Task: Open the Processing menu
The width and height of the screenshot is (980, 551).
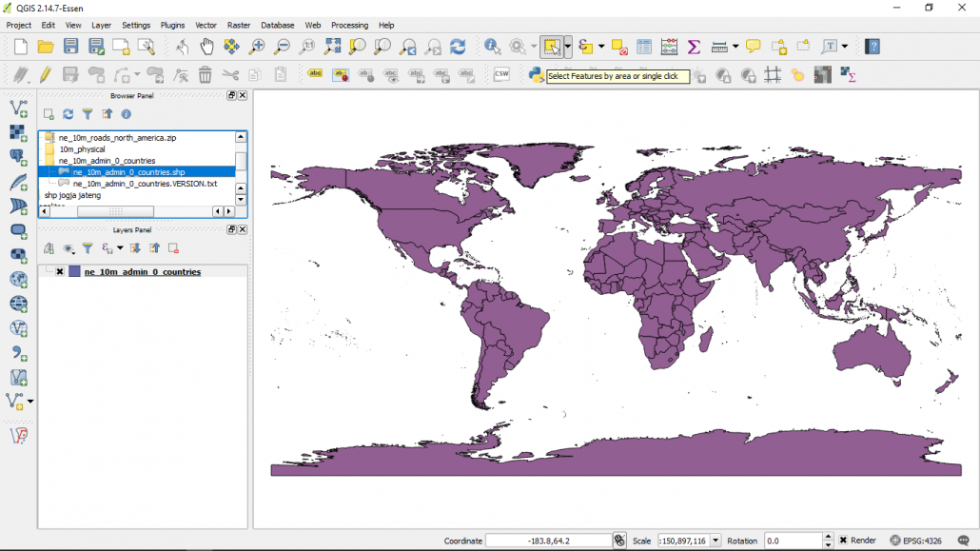Action: (349, 26)
